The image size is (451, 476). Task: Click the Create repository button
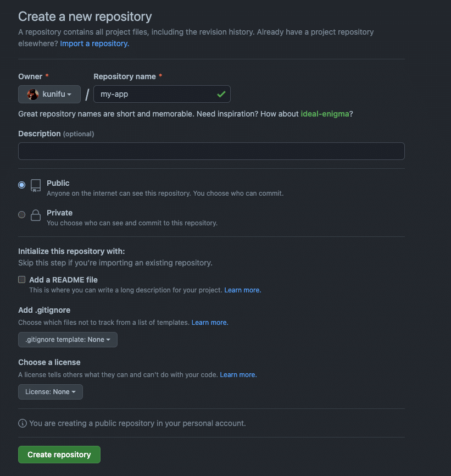pos(59,455)
